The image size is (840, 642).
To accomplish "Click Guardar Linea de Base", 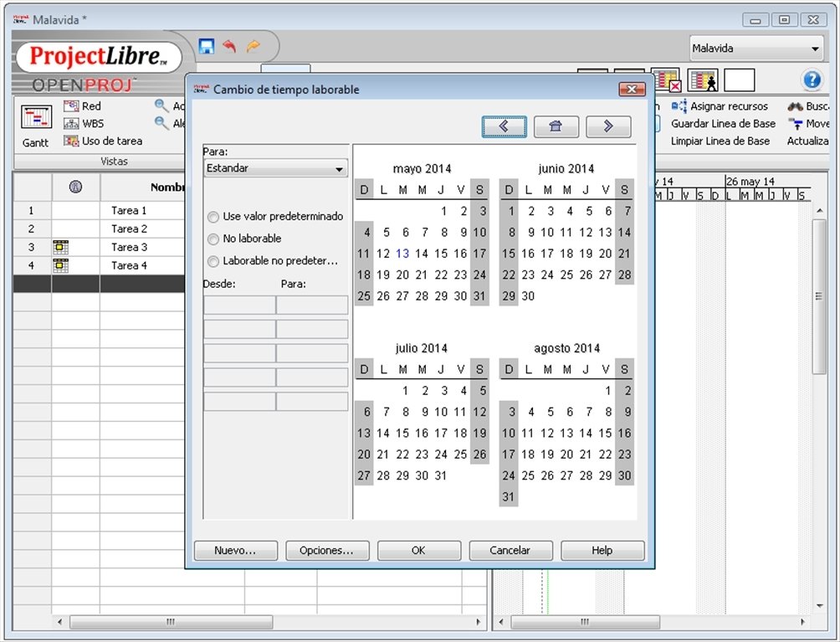I will (723, 124).
